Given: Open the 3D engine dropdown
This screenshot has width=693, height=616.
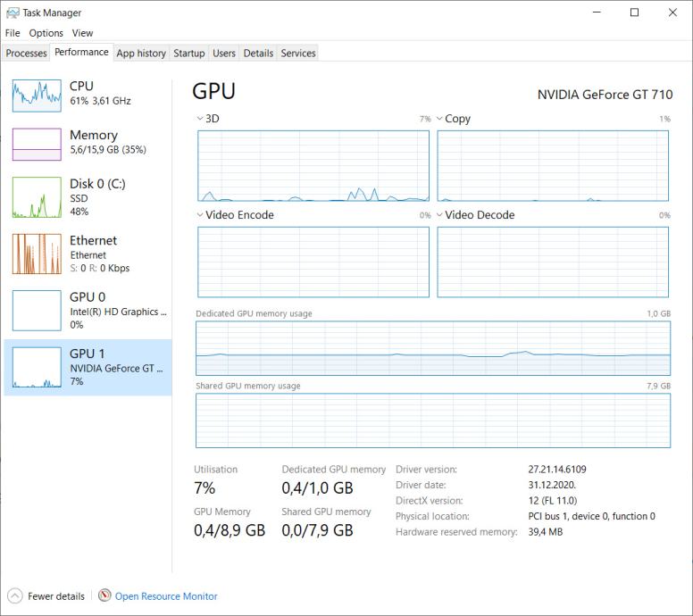Looking at the screenshot, I should 200,119.
